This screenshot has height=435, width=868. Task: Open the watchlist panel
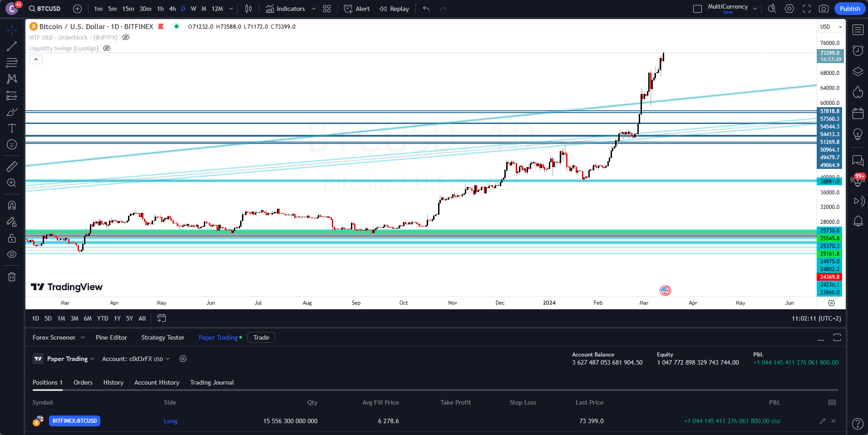click(x=858, y=30)
